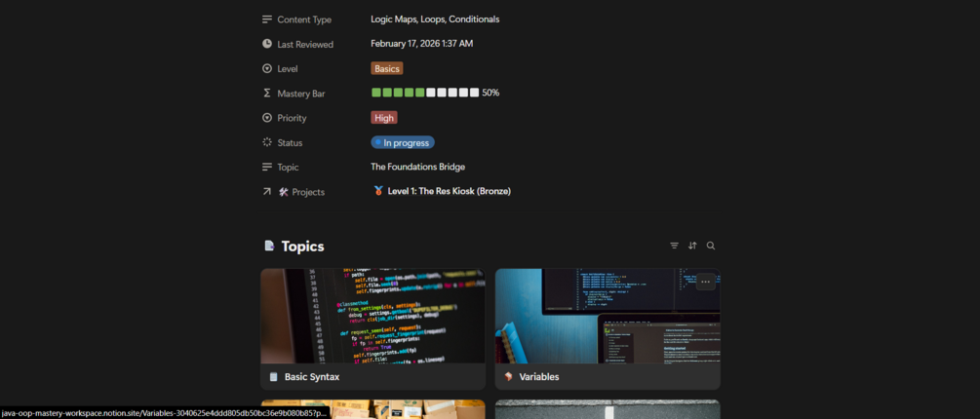Click the Level property label
Image resolution: width=980 pixels, height=419 pixels.
tap(288, 68)
